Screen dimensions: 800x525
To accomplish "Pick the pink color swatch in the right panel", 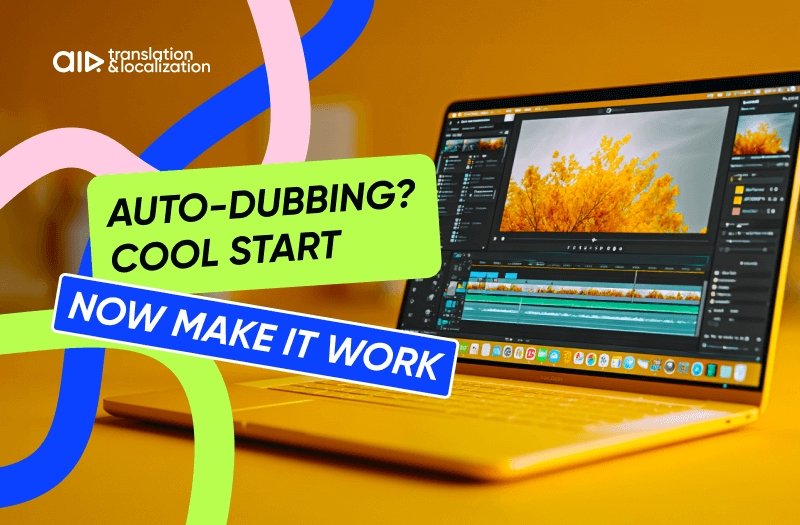I will [x=736, y=212].
